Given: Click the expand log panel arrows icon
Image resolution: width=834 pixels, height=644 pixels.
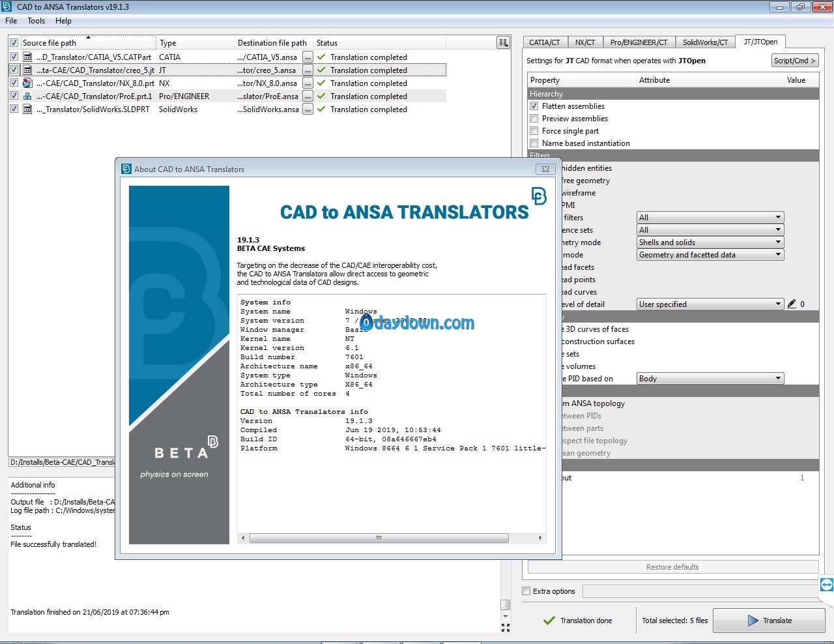Looking at the screenshot, I should click(506, 628).
